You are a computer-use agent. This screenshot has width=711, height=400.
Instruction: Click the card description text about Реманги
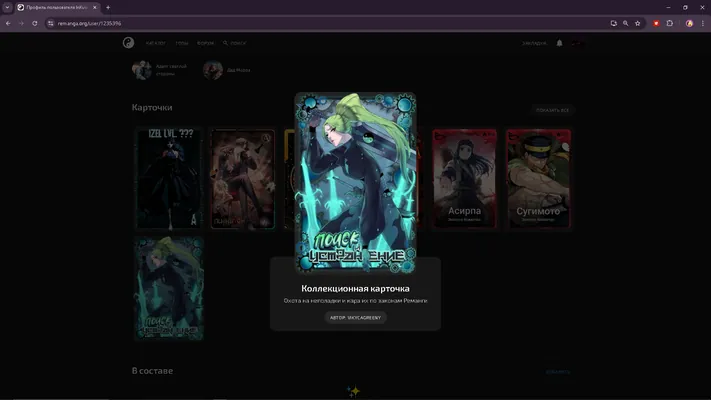(356, 301)
